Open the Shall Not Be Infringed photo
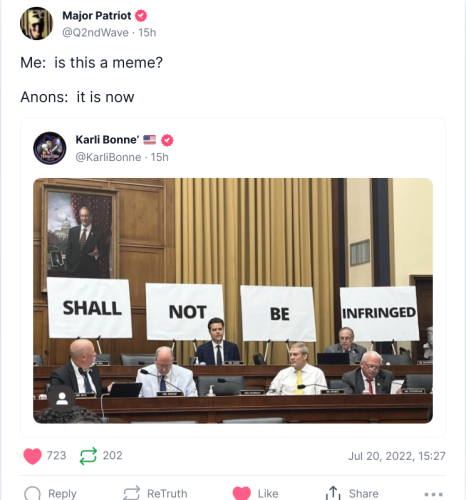The width and height of the screenshot is (466, 500). tap(233, 301)
